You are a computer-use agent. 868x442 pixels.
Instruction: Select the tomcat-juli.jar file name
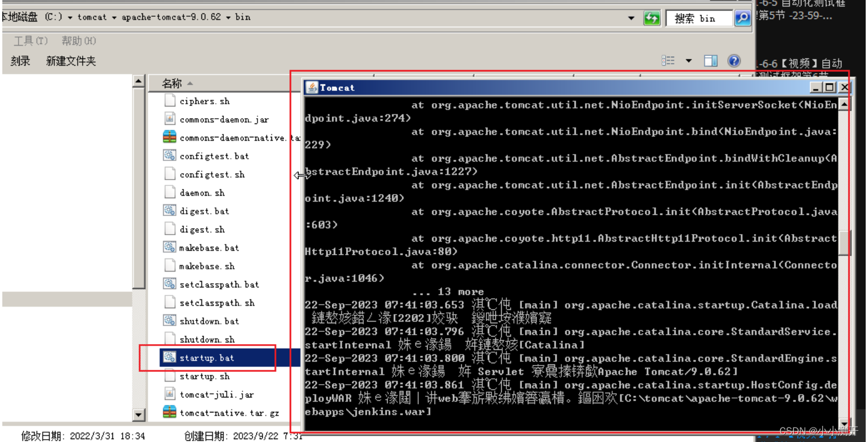pyautogui.click(x=216, y=395)
